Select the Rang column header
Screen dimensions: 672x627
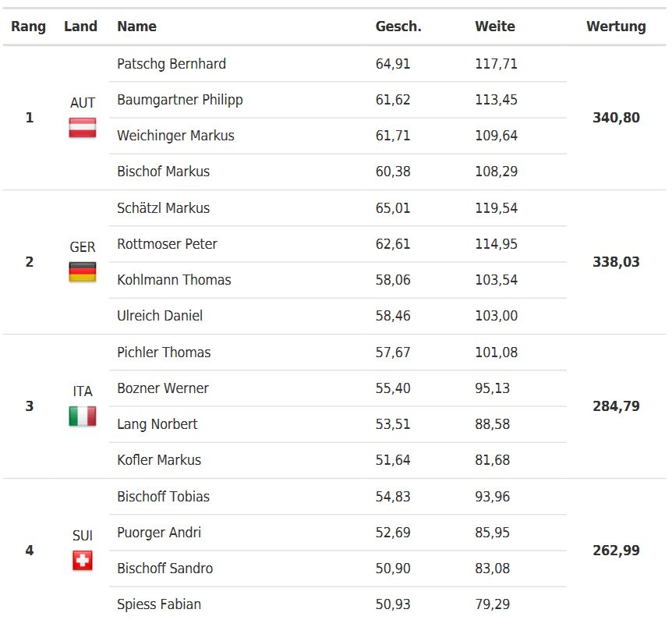point(28,27)
